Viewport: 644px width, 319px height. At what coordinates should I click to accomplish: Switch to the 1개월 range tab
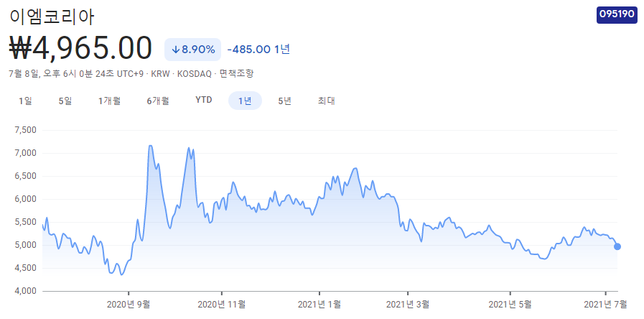[x=109, y=101]
